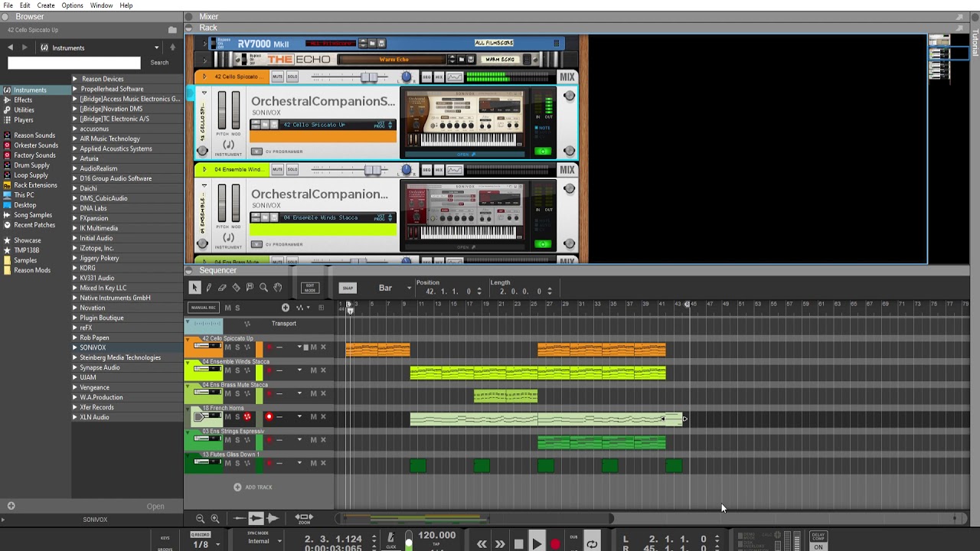Screen dimensions: 980x551
Task: Open the File menu
Action: click(x=8, y=5)
